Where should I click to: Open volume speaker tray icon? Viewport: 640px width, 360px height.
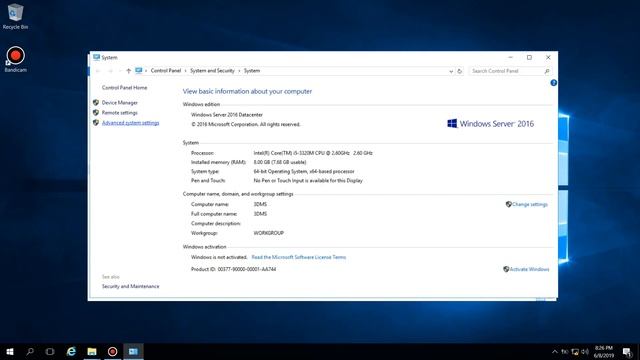click(585, 351)
